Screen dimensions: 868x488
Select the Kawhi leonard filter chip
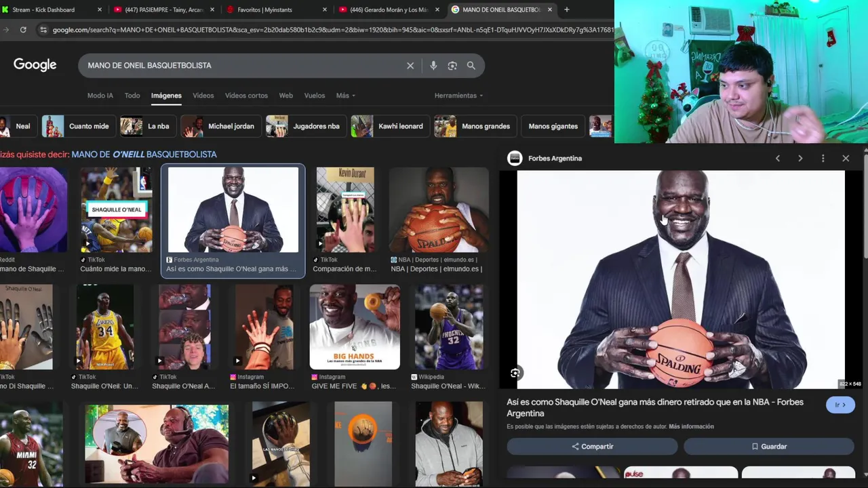pyautogui.click(x=390, y=126)
